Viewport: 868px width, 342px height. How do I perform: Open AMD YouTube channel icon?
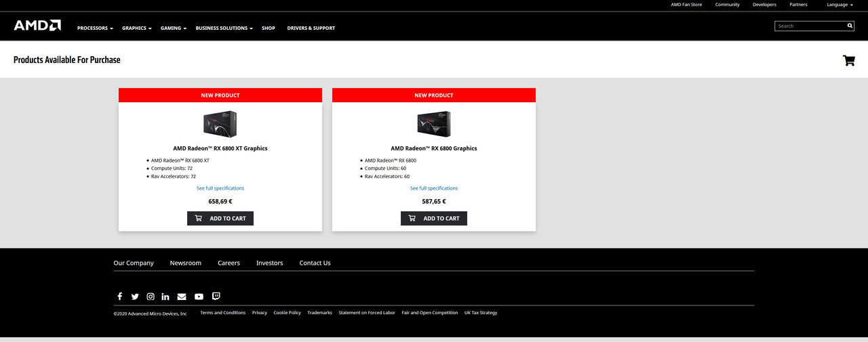199,297
